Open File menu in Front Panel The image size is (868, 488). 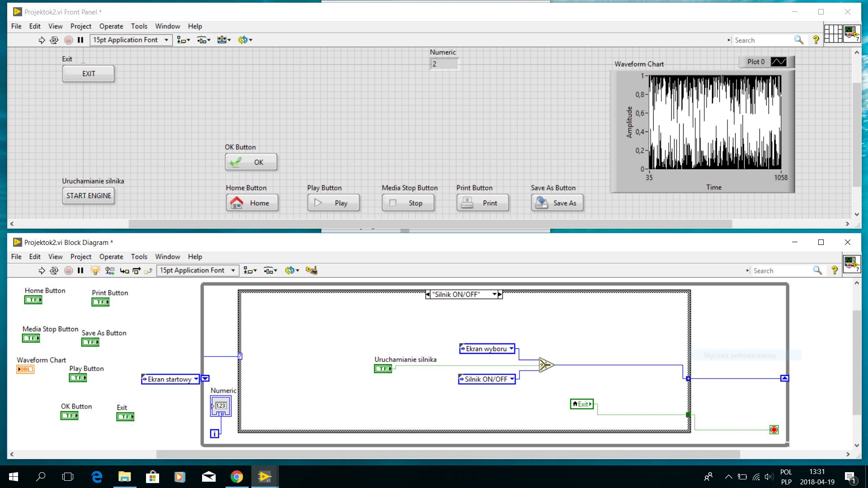point(16,26)
